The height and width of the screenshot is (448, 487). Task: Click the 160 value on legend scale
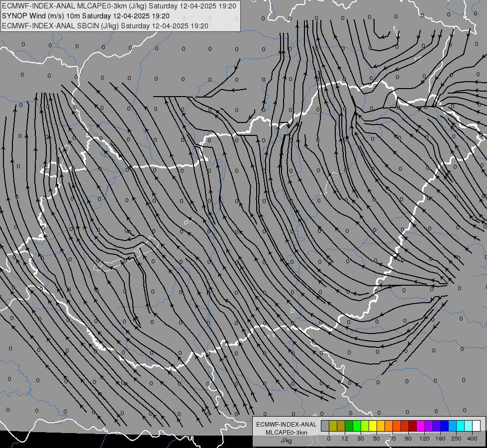tap(440, 439)
